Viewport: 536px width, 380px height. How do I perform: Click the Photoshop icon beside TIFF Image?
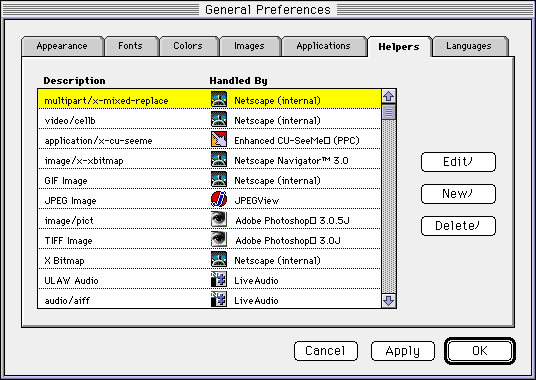coord(219,239)
